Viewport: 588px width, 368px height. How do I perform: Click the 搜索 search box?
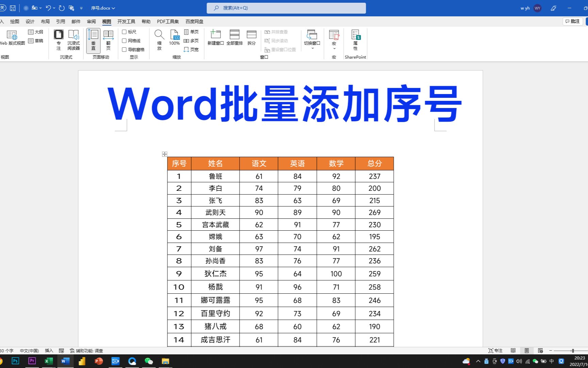click(286, 8)
